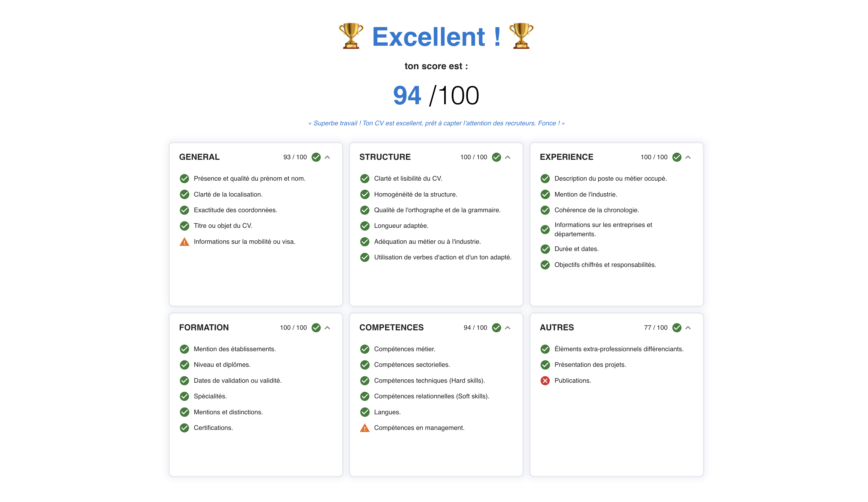The image size is (868, 502).
Task: Collapse the STRUCTURE section
Action: coord(508,157)
